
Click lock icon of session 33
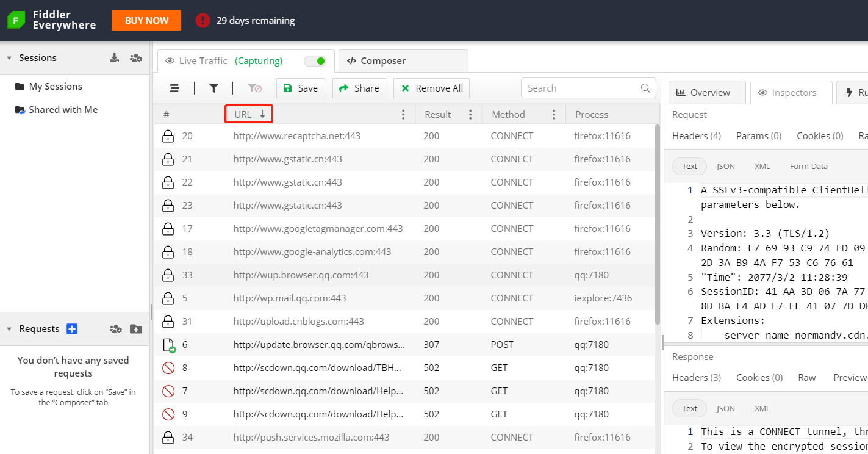(168, 275)
